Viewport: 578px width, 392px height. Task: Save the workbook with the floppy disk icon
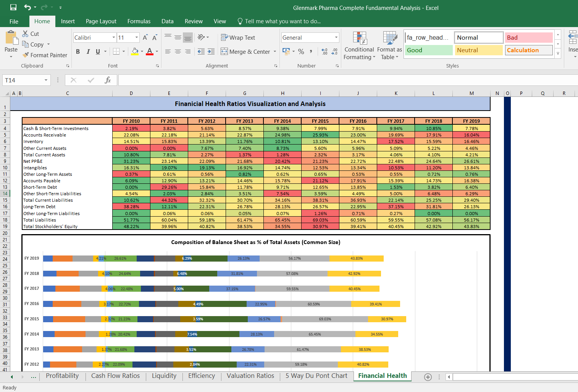[x=13, y=8]
